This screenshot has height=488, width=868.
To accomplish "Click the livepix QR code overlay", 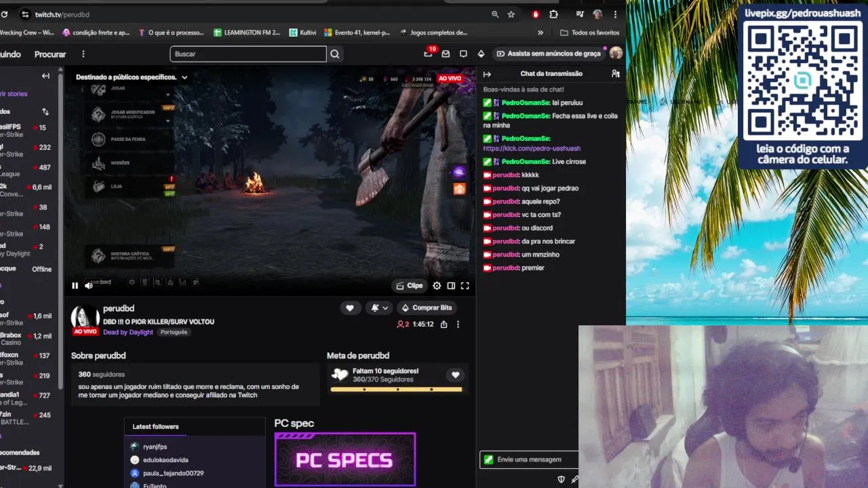I will click(x=803, y=79).
